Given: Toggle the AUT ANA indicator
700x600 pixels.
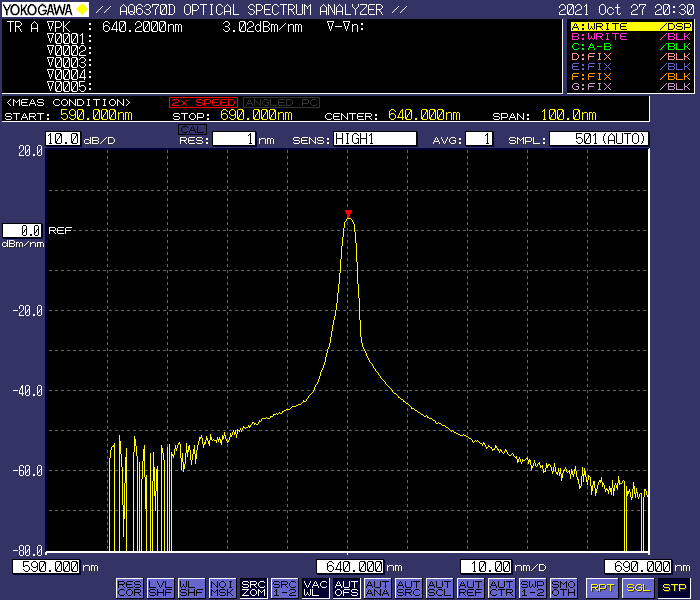Looking at the screenshot, I should point(378,588).
